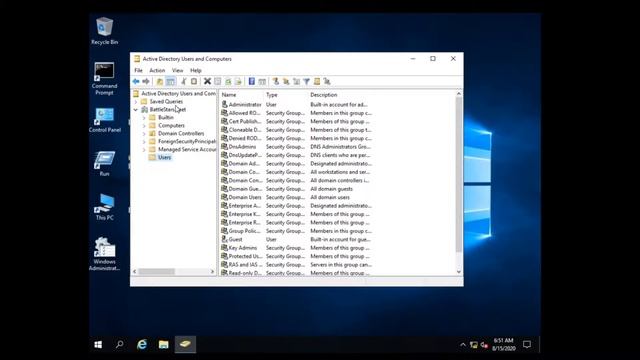Click the blue Help book toolbar icon
Viewport: 640px width, 360px height.
[252, 81]
